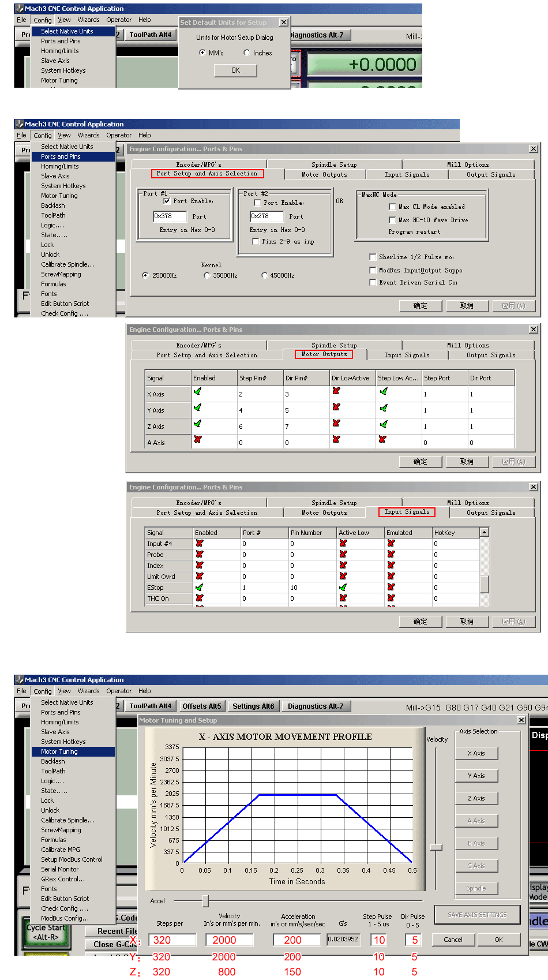Enable Port #1 Port Enabled checkbox
This screenshot has height=980, width=548.
pos(167,201)
